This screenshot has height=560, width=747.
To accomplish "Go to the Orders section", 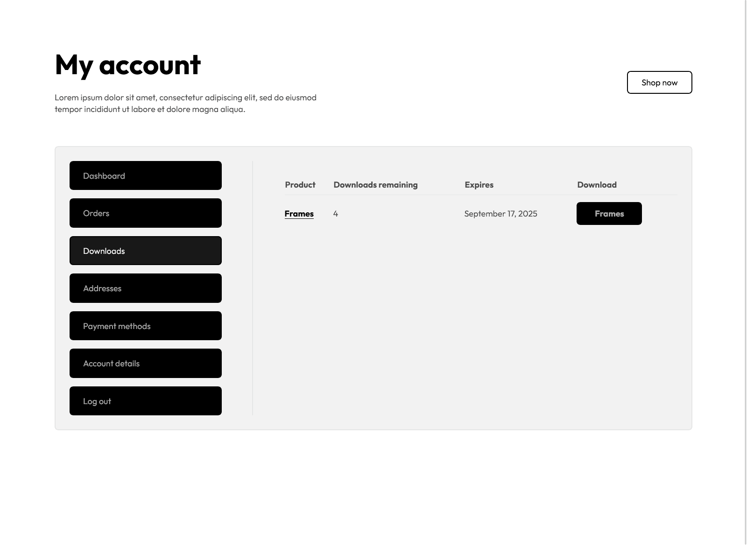I will click(x=146, y=213).
